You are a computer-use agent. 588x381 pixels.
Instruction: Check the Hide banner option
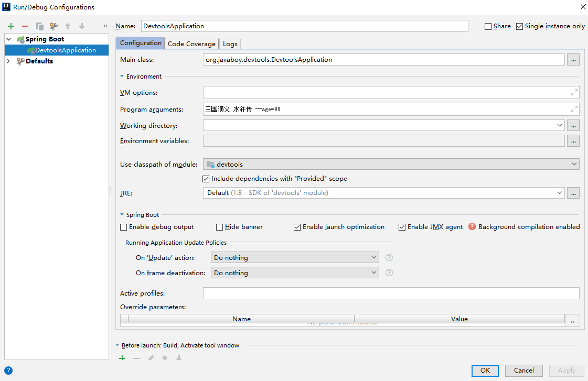click(x=220, y=227)
